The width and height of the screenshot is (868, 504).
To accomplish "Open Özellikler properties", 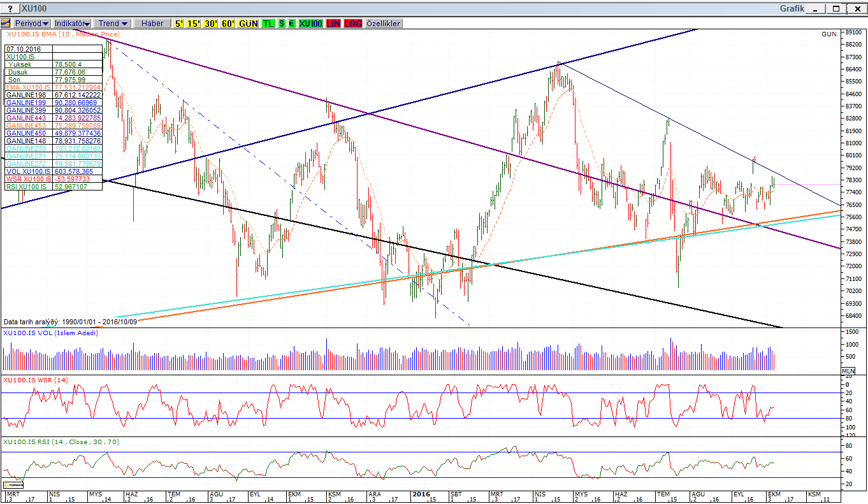I will tap(384, 24).
